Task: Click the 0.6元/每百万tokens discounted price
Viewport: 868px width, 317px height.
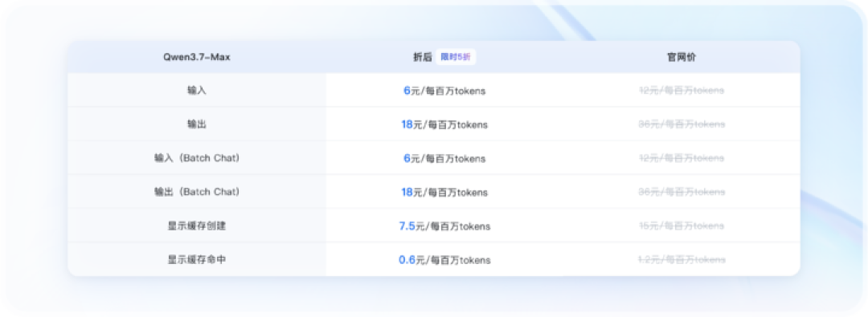Action: [444, 259]
